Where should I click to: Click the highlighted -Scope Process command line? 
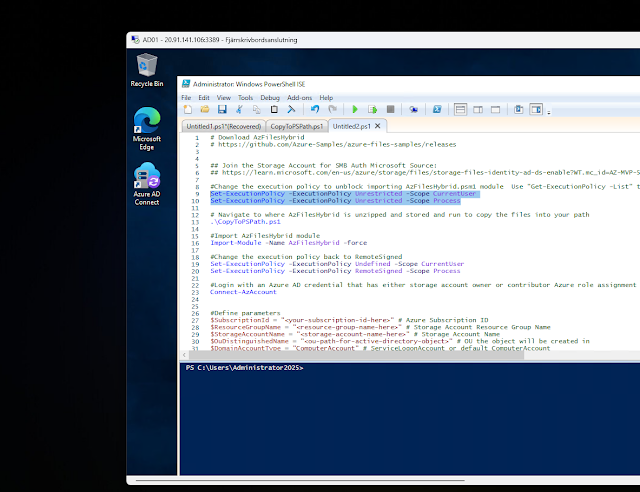pos(335,200)
